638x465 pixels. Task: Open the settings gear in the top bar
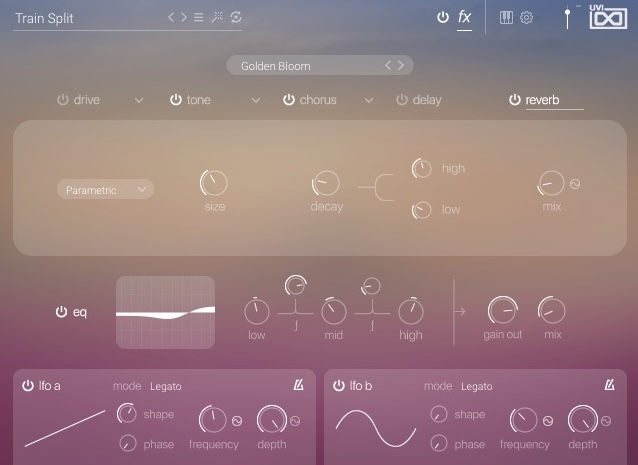[527, 17]
